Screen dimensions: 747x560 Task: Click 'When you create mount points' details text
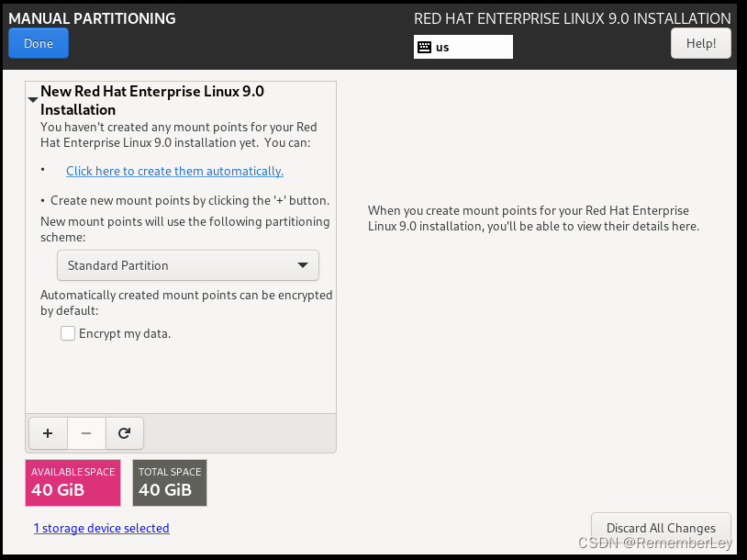tap(533, 218)
